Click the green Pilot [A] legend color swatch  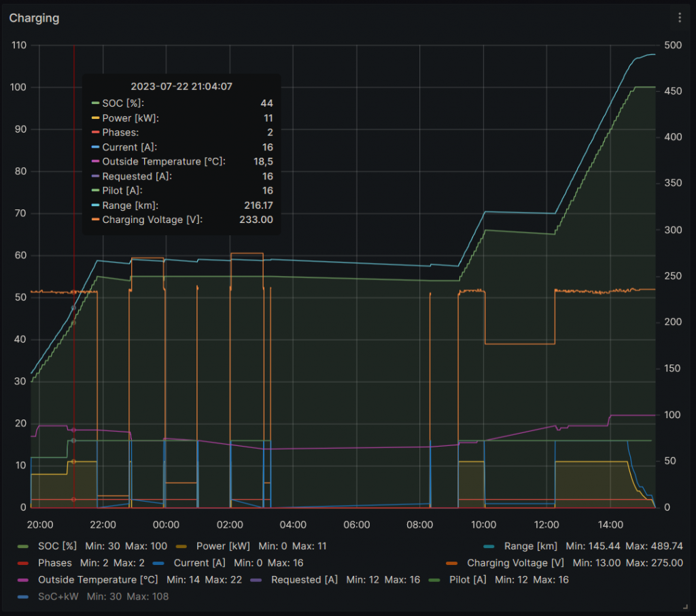click(x=434, y=581)
